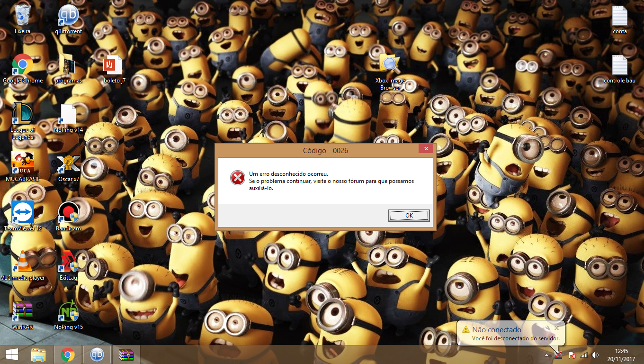Image resolution: width=644 pixels, height=364 pixels.
Task: Switch to WinRAR in the taskbar
Action: [126, 355]
